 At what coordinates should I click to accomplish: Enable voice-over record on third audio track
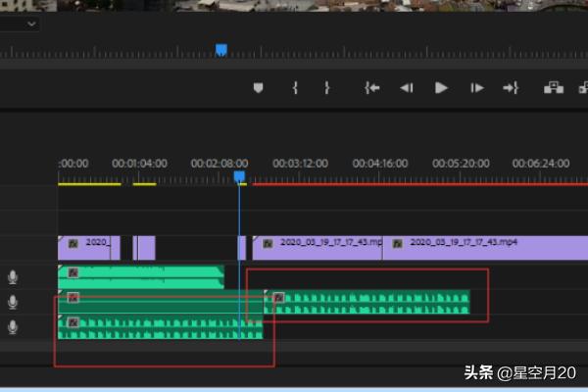tap(13, 327)
